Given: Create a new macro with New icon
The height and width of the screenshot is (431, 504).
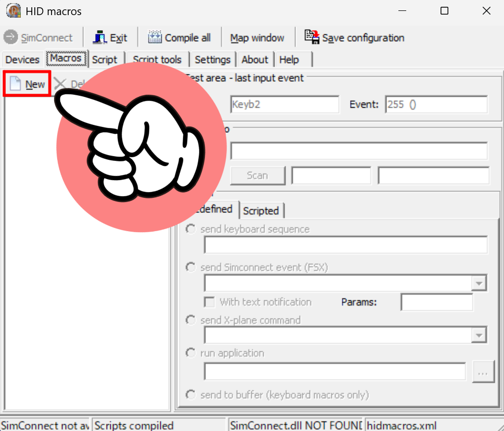Looking at the screenshot, I should point(16,84).
